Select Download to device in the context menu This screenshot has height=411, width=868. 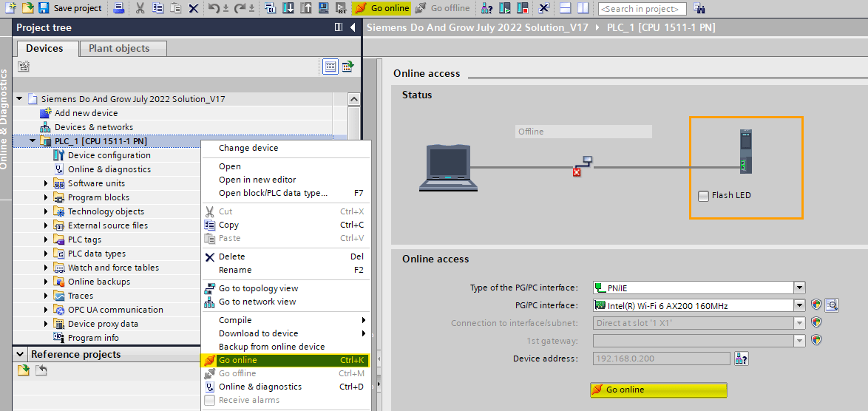(x=259, y=333)
